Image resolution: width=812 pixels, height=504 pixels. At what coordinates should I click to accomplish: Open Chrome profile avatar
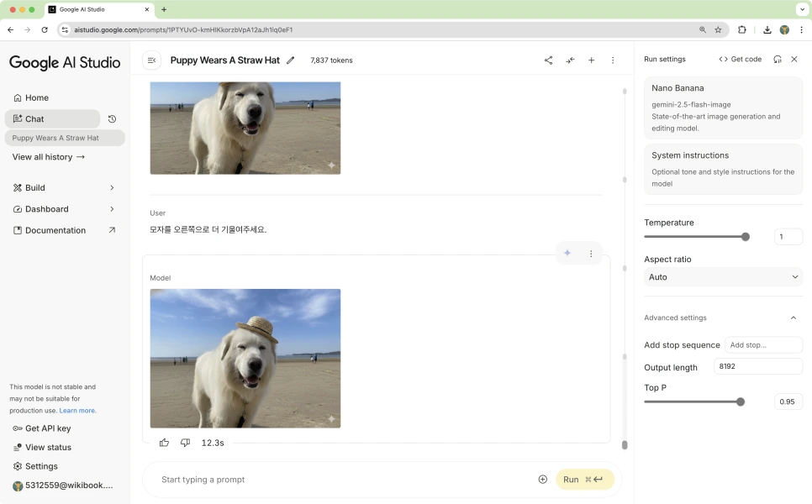[x=784, y=29]
